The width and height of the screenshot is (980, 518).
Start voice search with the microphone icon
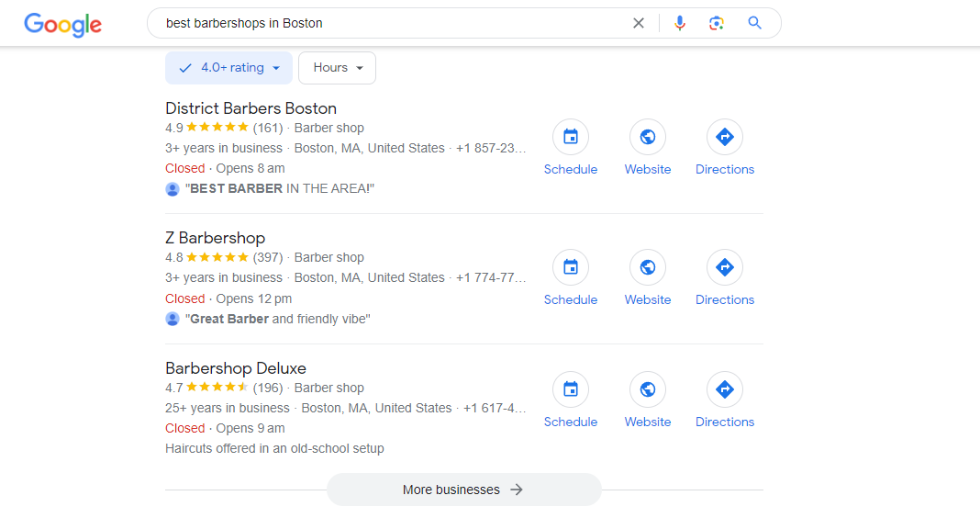(x=679, y=23)
